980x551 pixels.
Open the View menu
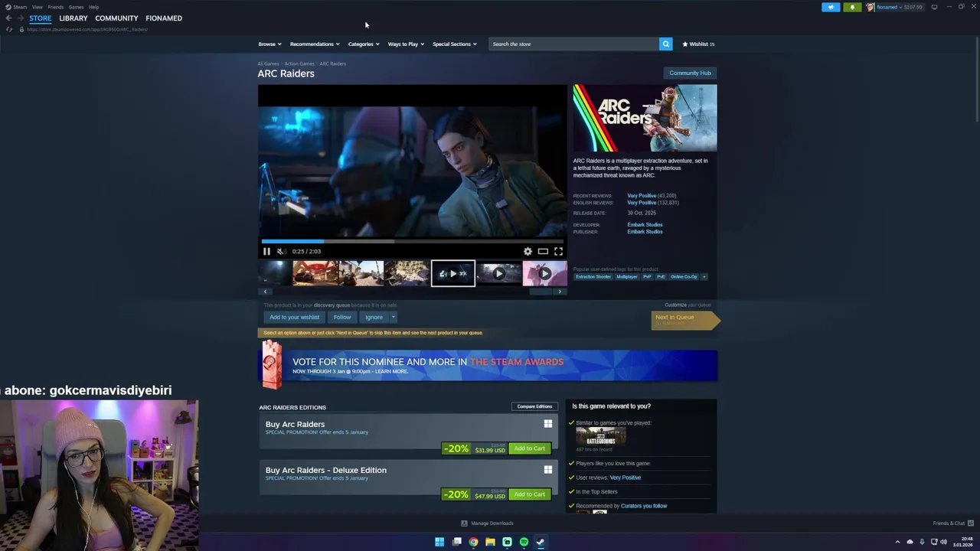coord(37,7)
